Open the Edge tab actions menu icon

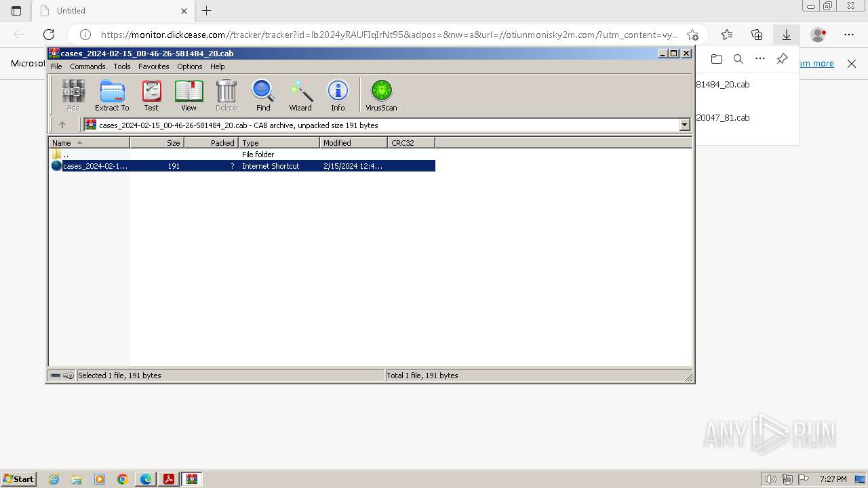[x=16, y=11]
